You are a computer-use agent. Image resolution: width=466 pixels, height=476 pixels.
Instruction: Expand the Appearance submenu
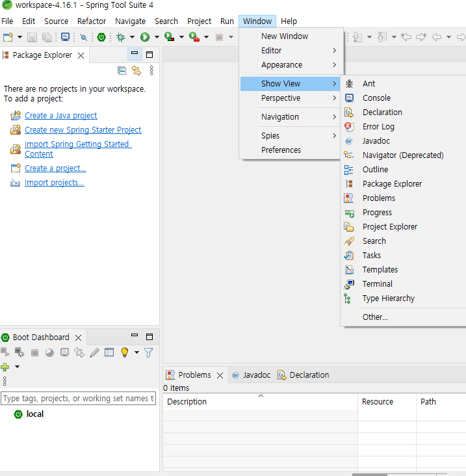pyautogui.click(x=291, y=64)
